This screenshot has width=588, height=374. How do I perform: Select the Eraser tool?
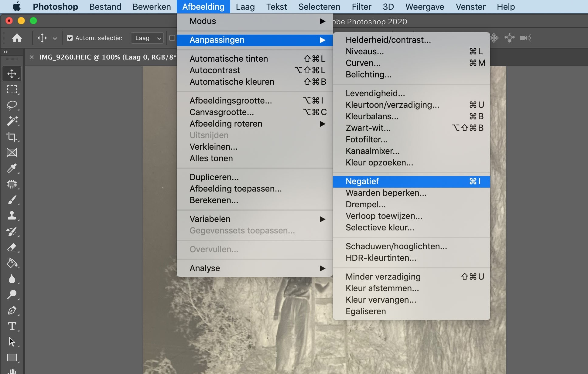click(x=12, y=247)
